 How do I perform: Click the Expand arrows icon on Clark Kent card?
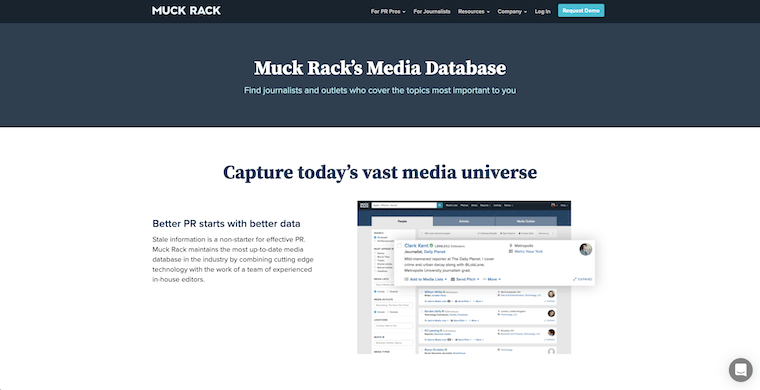click(575, 280)
